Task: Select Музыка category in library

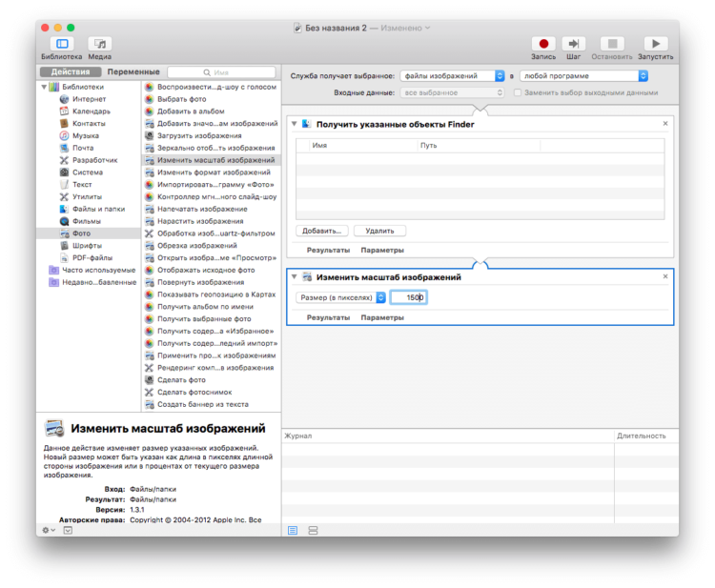Action: [85, 136]
